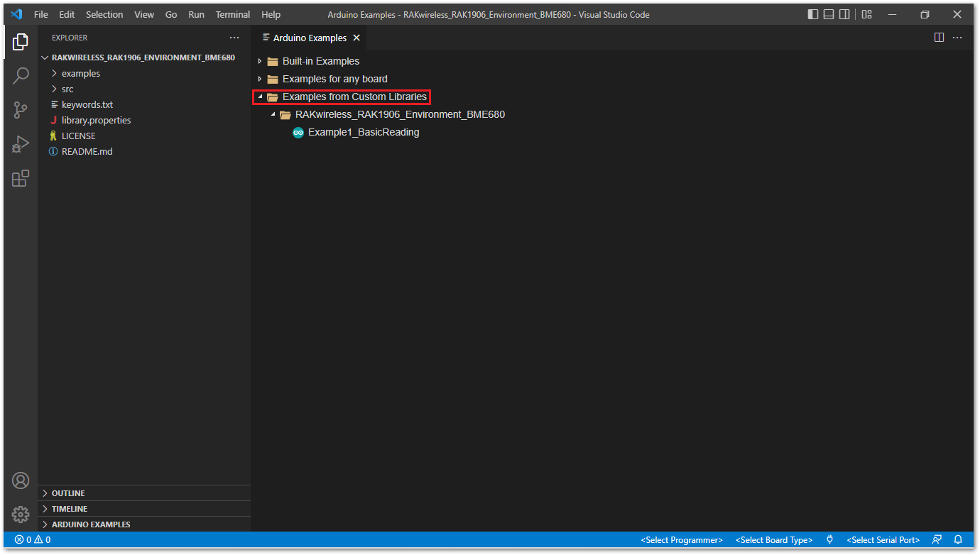Select Examples from Custom Libraries label
The height and width of the screenshot is (555, 980).
tap(354, 97)
